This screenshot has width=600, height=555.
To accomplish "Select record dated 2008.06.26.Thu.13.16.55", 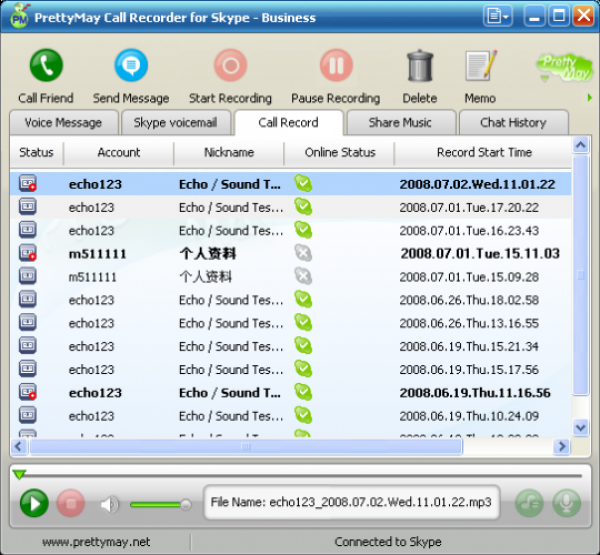I will pos(290,323).
